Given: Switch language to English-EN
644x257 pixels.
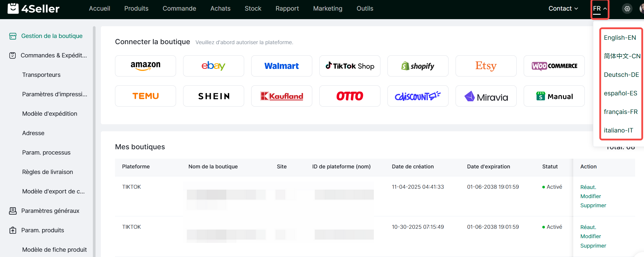Looking at the screenshot, I should (620, 38).
